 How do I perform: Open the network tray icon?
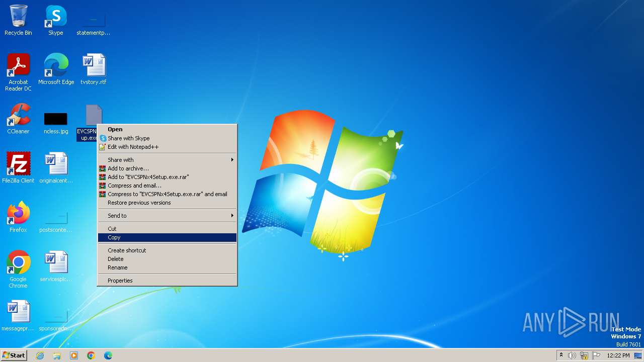pos(584,355)
